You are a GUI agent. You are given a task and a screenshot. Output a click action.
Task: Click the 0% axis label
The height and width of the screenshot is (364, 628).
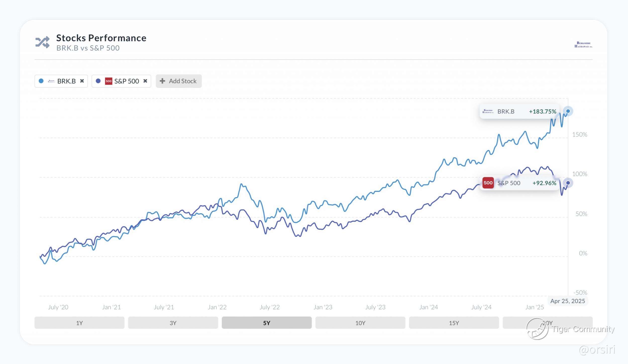tap(583, 253)
